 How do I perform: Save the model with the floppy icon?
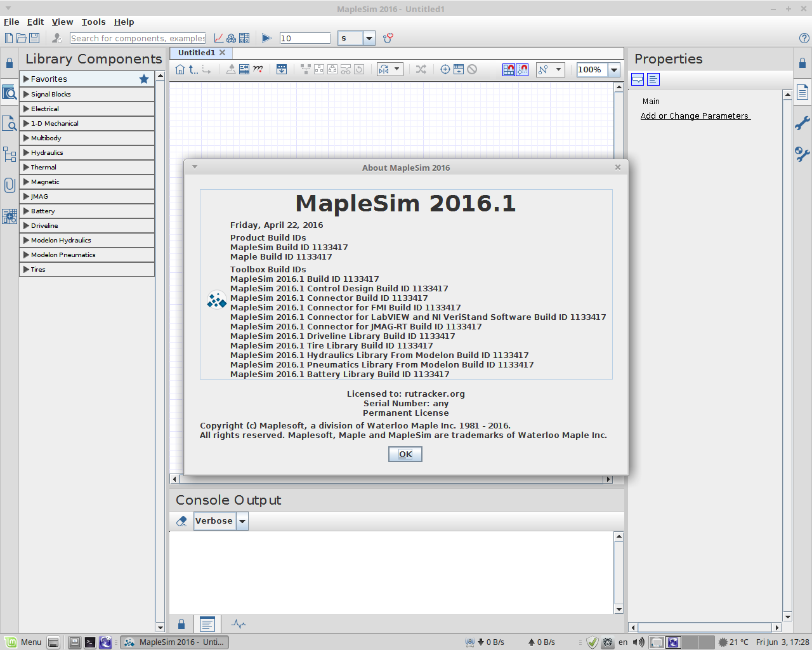point(34,38)
